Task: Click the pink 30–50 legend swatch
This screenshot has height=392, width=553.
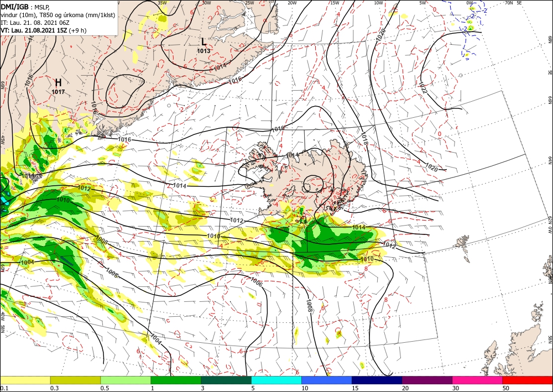Action: 478,380
